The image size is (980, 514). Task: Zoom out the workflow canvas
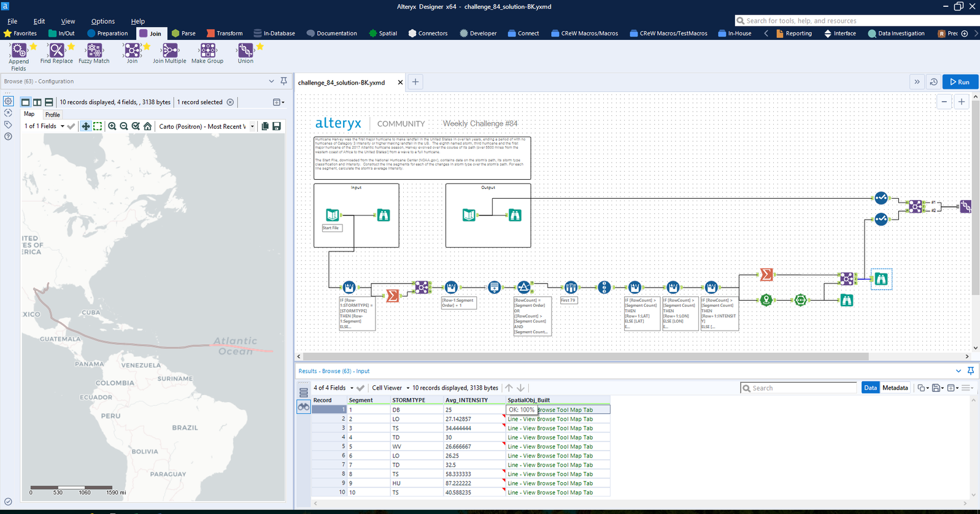(944, 102)
